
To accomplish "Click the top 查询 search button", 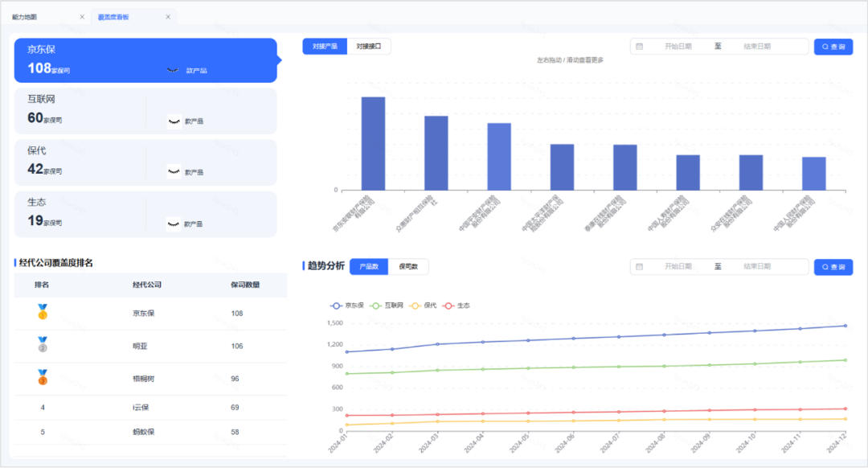I will (833, 47).
